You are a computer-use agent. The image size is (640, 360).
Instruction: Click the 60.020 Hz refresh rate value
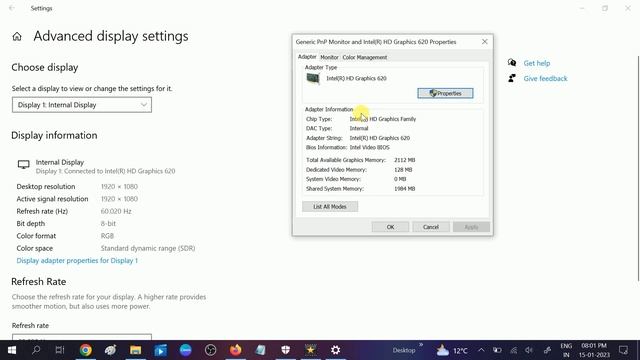(x=116, y=211)
